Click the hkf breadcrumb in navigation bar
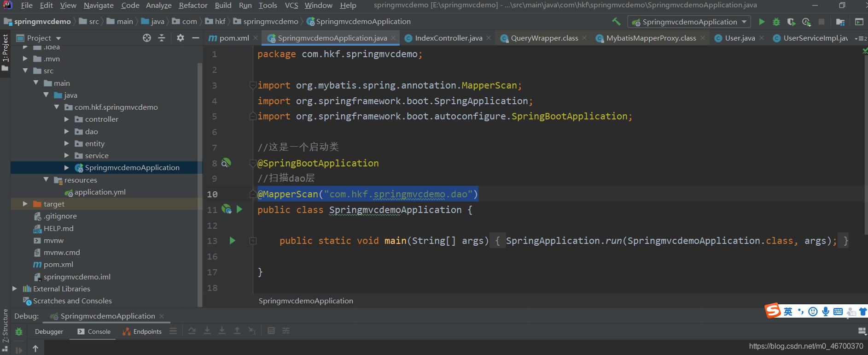This screenshot has width=868, height=355. tap(216, 22)
